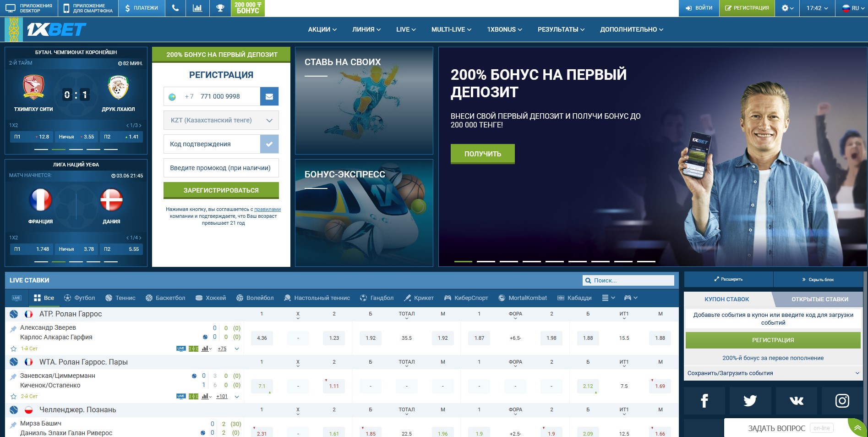Open the VK social icon
This screenshot has height=437, width=868.
[x=796, y=401]
